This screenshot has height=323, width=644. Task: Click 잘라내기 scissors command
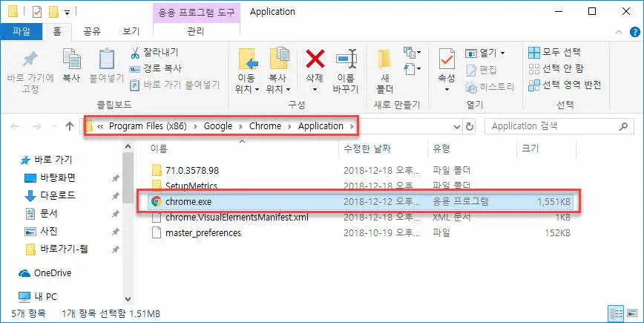tap(154, 53)
